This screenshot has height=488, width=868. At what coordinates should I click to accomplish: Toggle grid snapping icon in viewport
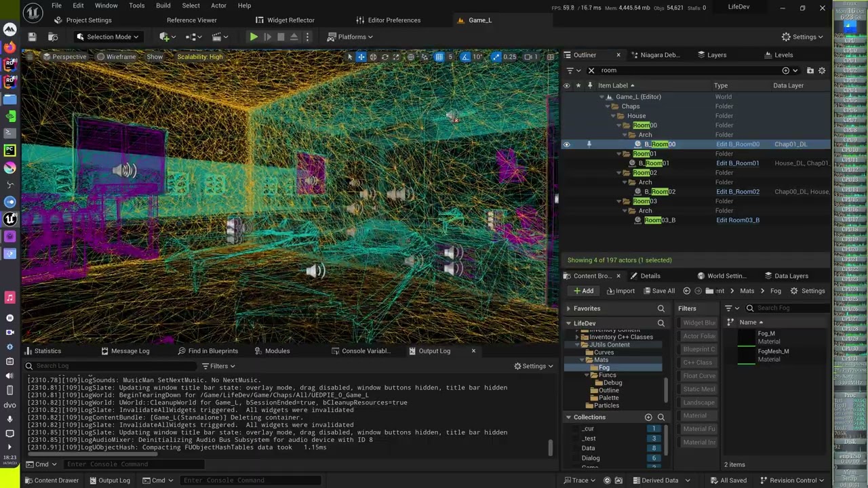439,57
